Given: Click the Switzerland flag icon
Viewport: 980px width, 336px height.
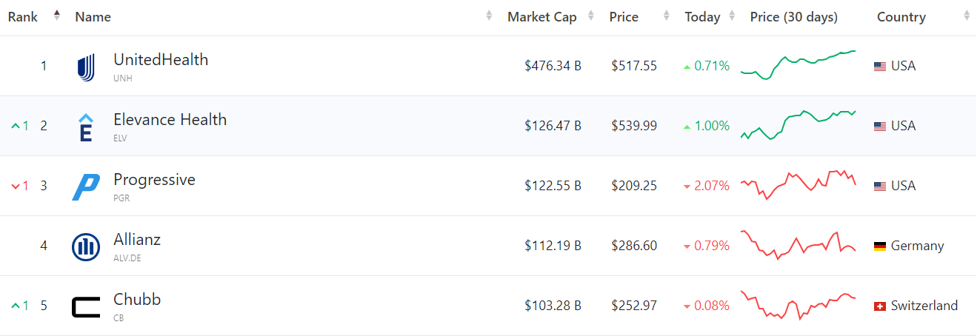Looking at the screenshot, I should tap(880, 306).
